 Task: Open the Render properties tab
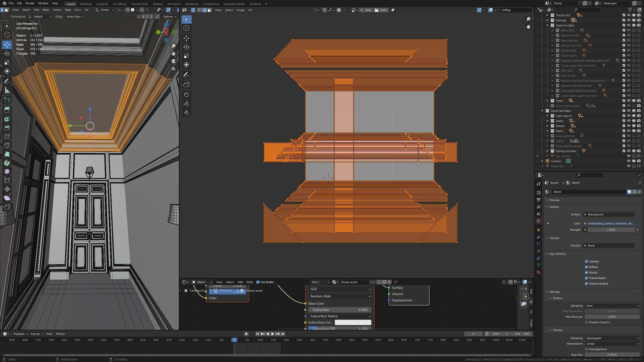tap(539, 193)
